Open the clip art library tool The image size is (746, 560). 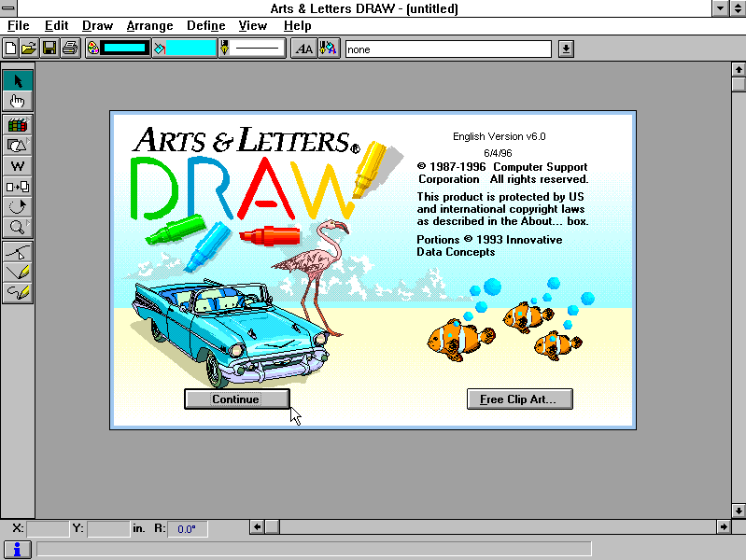(18, 125)
